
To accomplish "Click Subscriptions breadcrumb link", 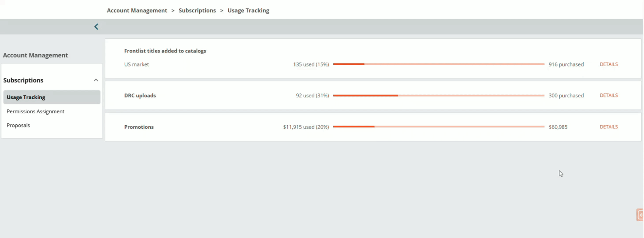I will tap(197, 11).
